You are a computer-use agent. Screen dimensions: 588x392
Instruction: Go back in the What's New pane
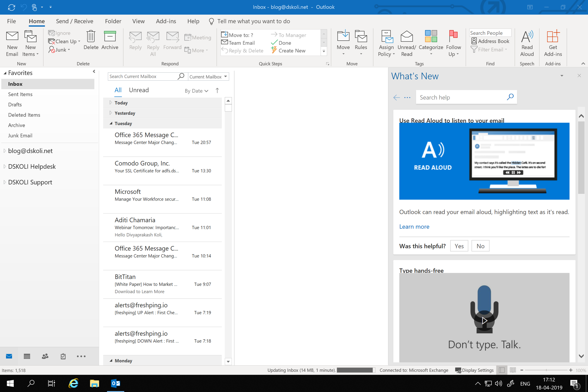396,98
